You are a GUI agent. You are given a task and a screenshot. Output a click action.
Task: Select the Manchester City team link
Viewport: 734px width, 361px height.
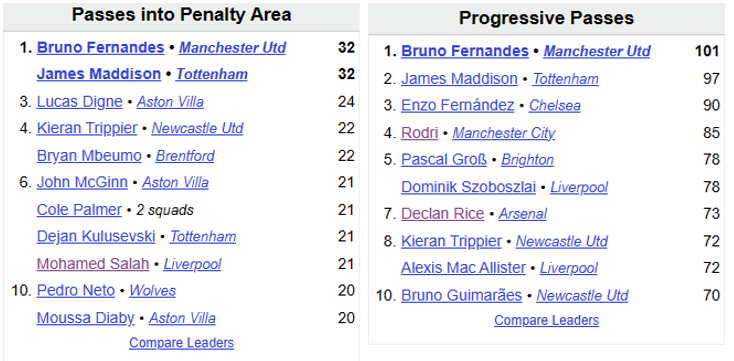[504, 133]
